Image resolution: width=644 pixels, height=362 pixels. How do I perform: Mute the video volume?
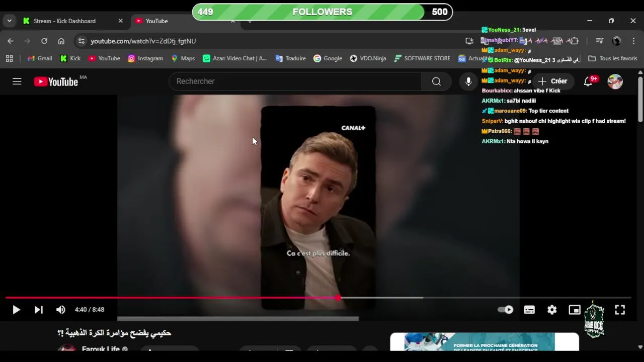click(x=60, y=310)
